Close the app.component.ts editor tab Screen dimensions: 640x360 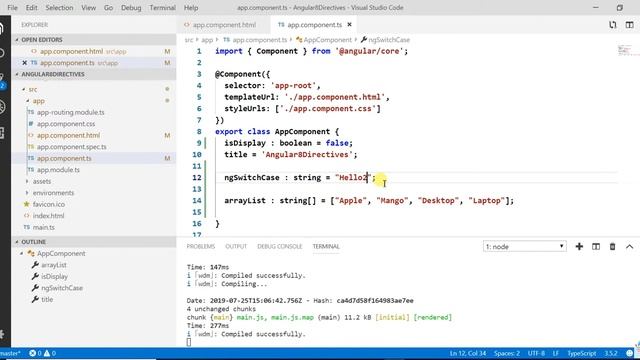pos(349,24)
